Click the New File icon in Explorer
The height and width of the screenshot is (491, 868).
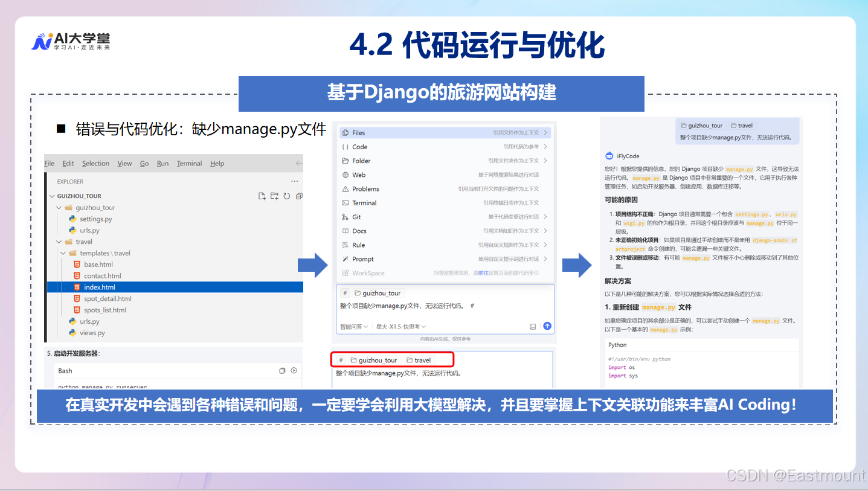[261, 196]
